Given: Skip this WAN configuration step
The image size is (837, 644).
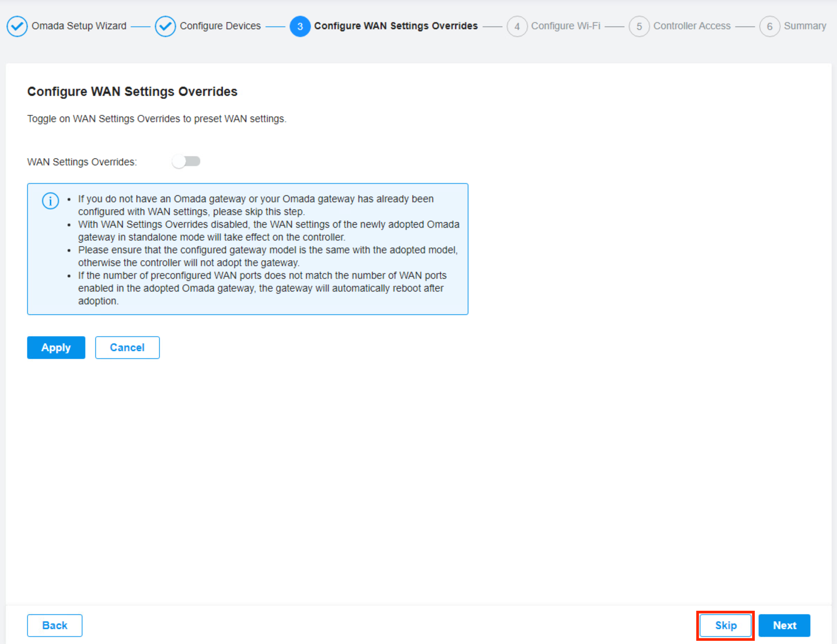Looking at the screenshot, I should pyautogui.click(x=725, y=625).
